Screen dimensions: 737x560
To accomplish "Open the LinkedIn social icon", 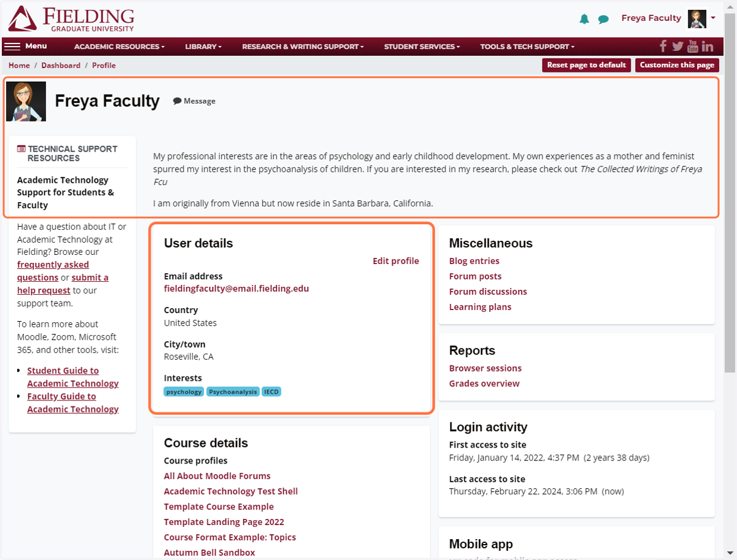I will pos(708,46).
